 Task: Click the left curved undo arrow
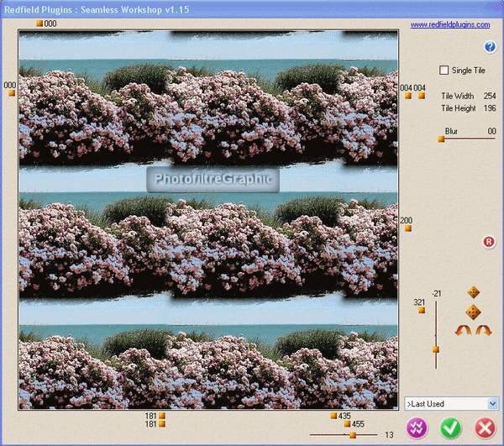coord(462,332)
